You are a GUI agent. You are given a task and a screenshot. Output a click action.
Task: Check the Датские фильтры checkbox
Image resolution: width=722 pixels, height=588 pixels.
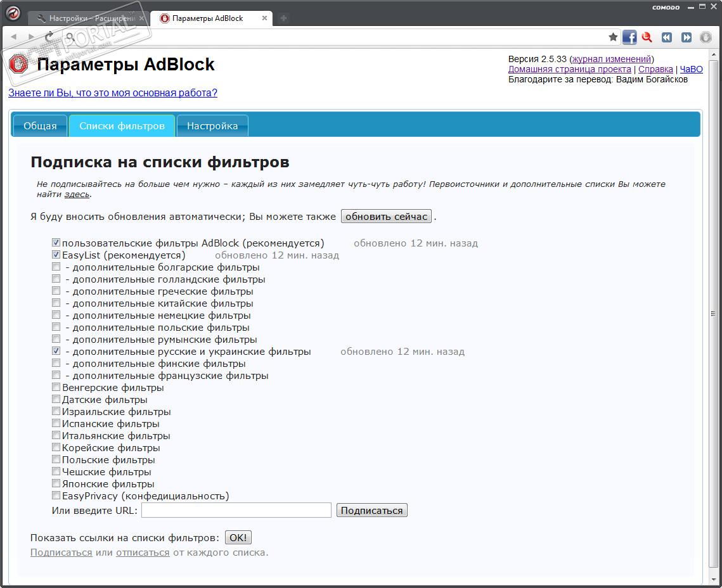[x=56, y=399]
